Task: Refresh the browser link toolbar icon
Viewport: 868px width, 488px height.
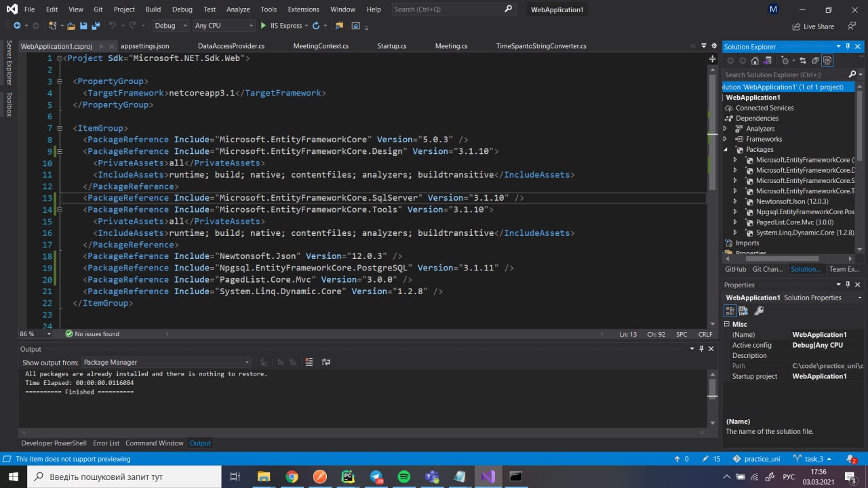Action: click(x=316, y=26)
